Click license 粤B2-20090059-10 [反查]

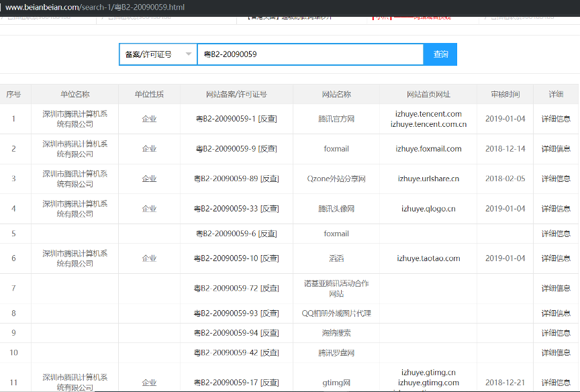[236, 258]
